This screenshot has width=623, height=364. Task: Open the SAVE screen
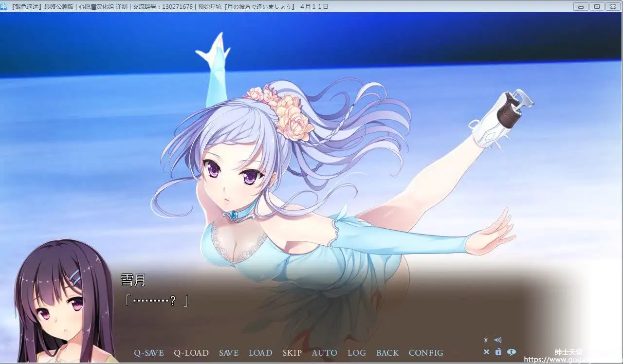[x=229, y=353]
